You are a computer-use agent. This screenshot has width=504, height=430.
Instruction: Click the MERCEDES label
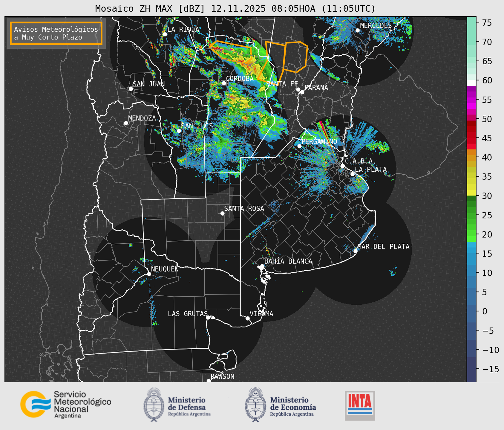click(x=376, y=26)
